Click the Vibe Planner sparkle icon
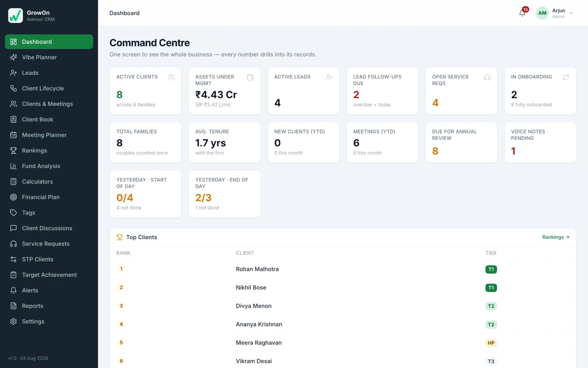588x368 pixels. [x=14, y=57]
